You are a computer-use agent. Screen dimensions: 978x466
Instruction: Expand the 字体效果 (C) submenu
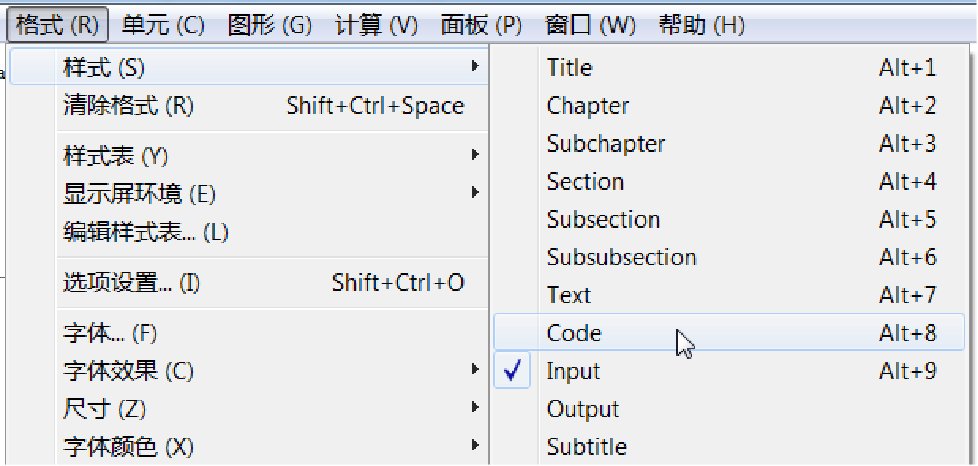point(271,371)
